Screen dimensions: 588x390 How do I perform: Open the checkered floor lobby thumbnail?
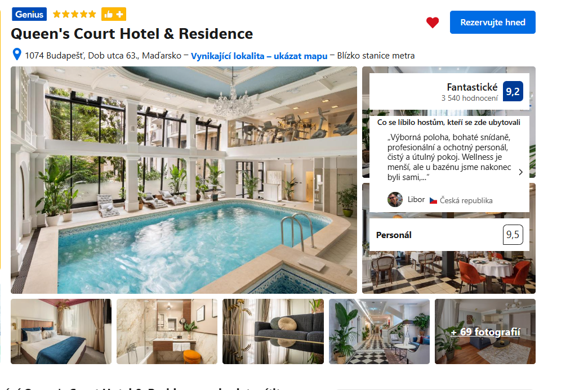point(379,331)
